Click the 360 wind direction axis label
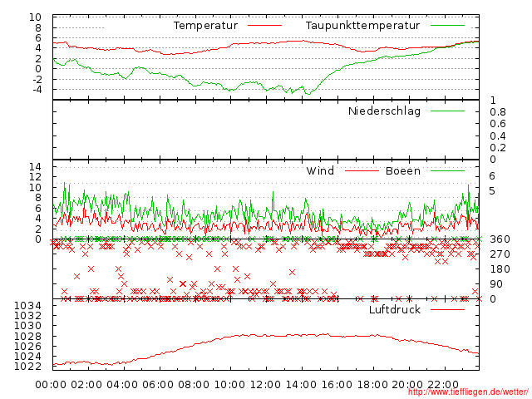 tap(500, 239)
